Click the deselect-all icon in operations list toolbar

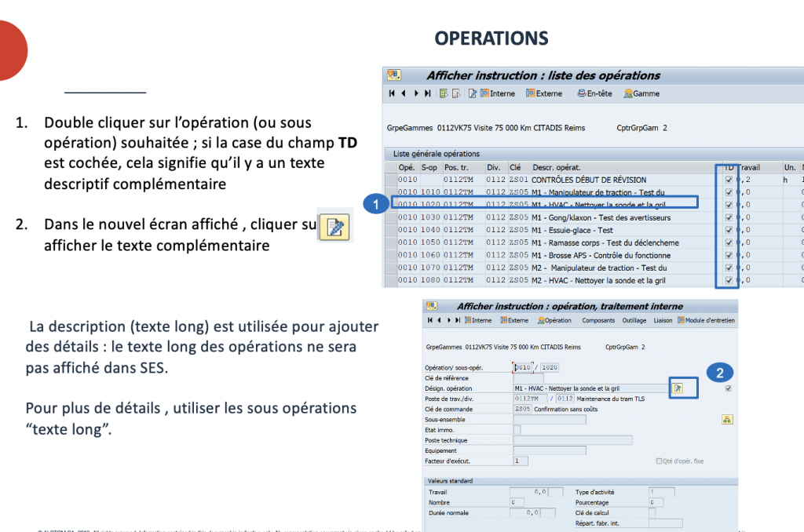[x=456, y=93]
